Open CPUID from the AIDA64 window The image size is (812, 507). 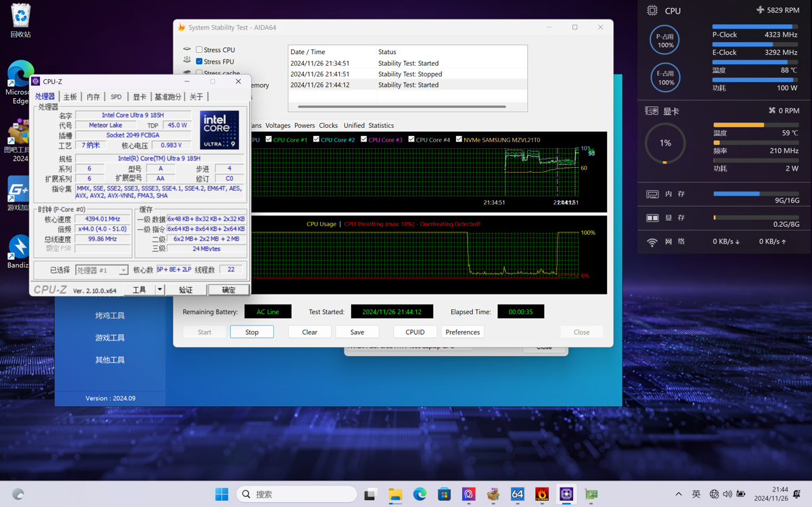415,332
